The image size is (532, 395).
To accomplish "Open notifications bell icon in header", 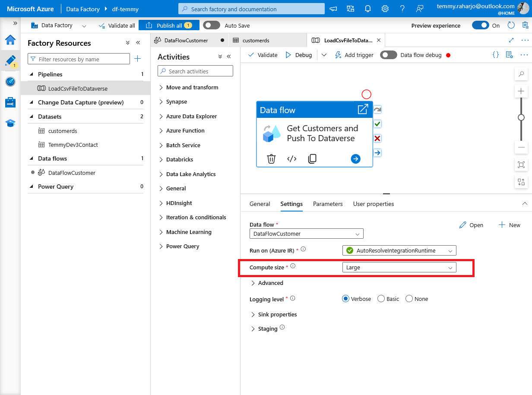I will pos(368,9).
